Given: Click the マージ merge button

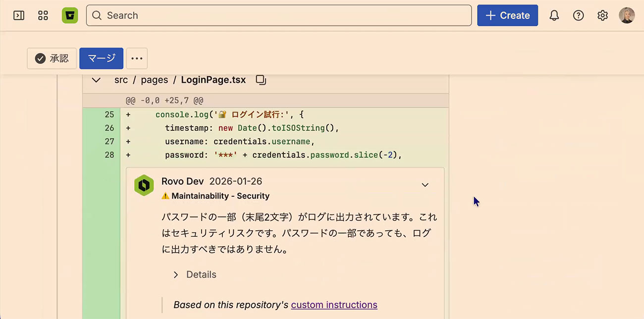Looking at the screenshot, I should click(x=101, y=58).
